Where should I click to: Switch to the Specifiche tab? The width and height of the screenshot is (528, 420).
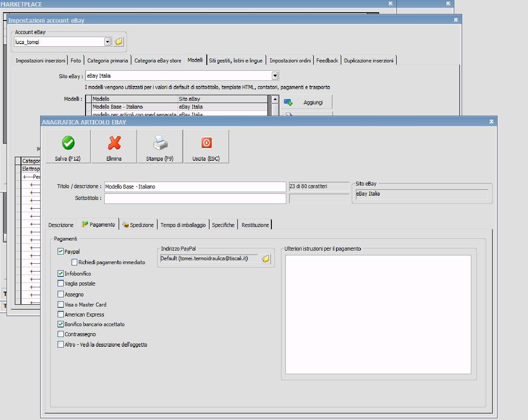pos(223,225)
